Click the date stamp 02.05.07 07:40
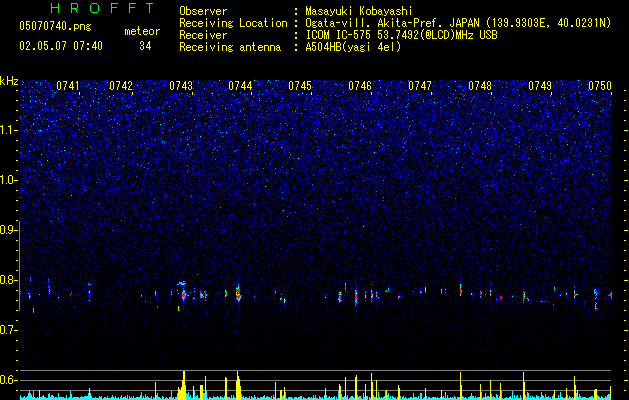Screen dimensions: 629x400 [x=61, y=46]
